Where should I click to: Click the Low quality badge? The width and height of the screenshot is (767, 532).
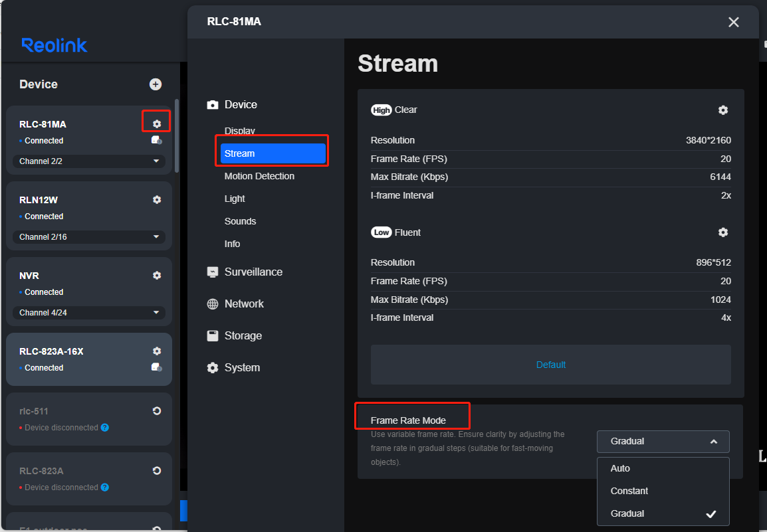click(x=381, y=232)
